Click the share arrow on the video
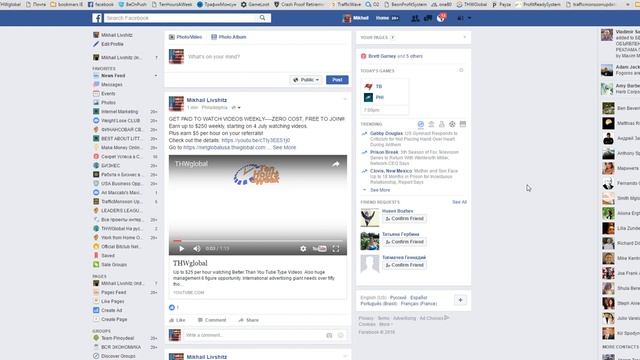This screenshot has height=360, width=640. click(336, 164)
